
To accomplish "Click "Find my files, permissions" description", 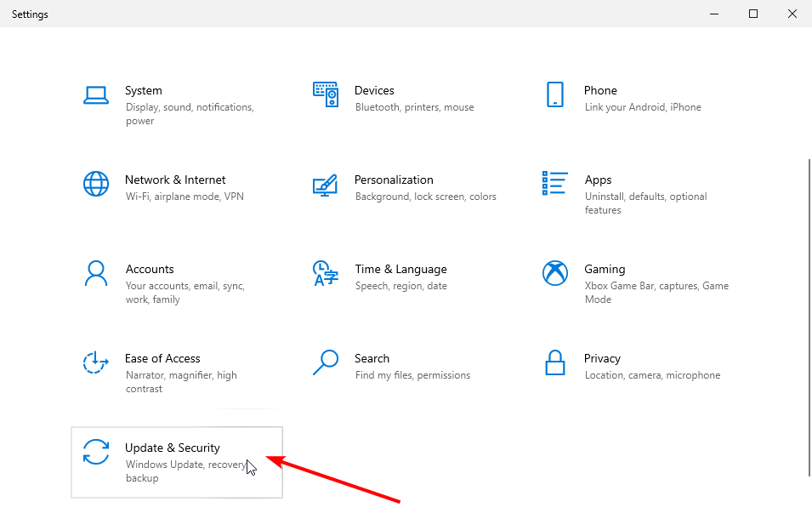I will pyautogui.click(x=412, y=375).
